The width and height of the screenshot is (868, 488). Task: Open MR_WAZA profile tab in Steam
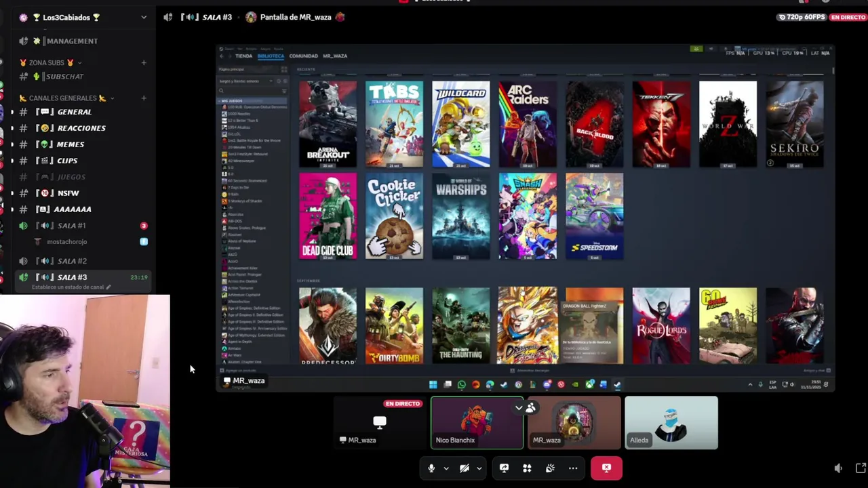335,56
